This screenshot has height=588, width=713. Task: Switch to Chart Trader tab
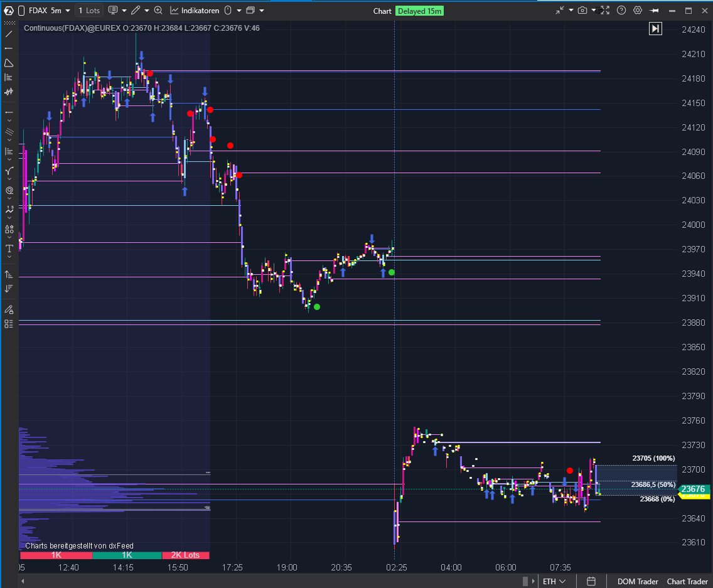687,582
